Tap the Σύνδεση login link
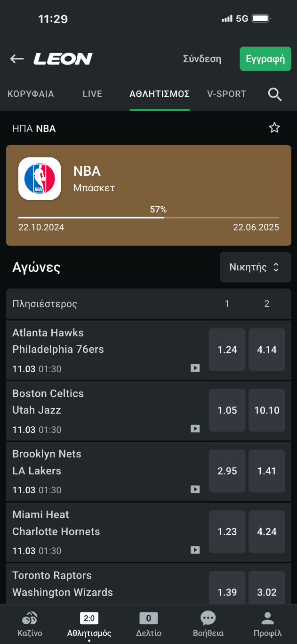297x644 pixels. [202, 59]
